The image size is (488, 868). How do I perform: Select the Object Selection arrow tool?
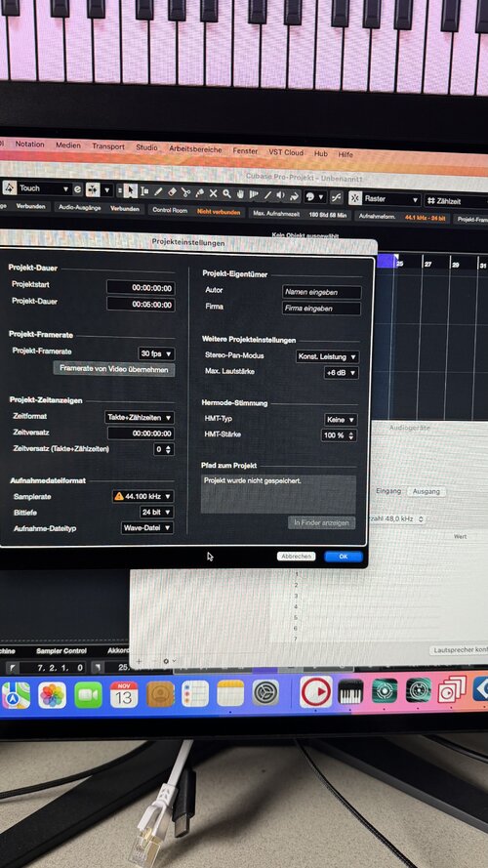(130, 191)
